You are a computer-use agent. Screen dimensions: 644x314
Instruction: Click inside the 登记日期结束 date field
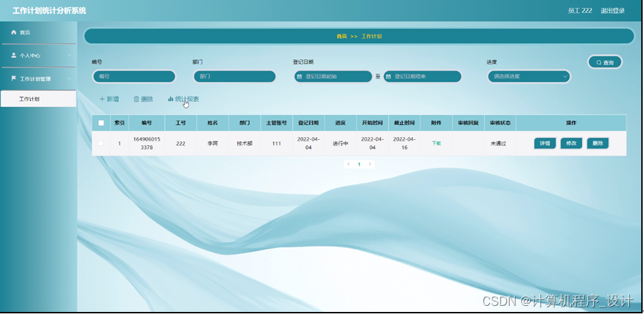(422, 76)
